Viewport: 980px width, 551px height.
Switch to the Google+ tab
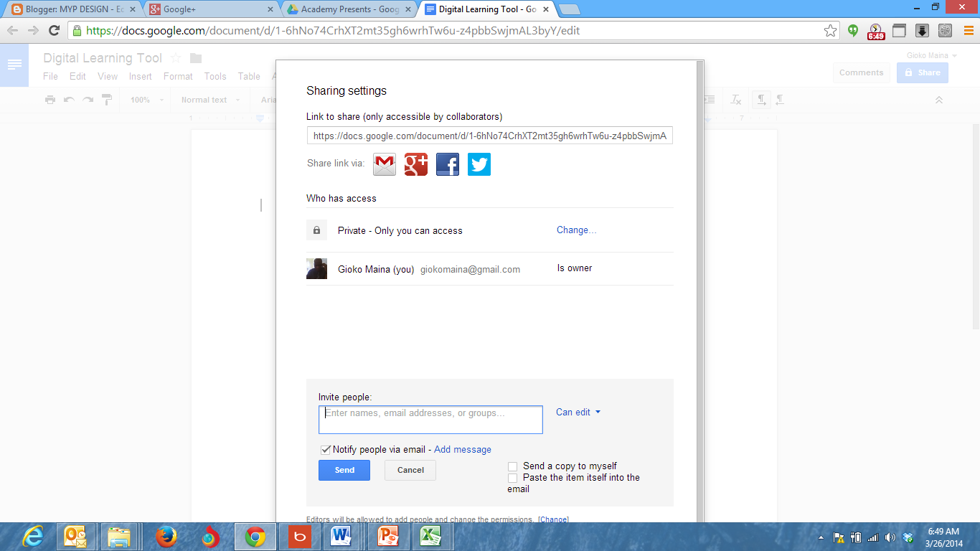212,9
